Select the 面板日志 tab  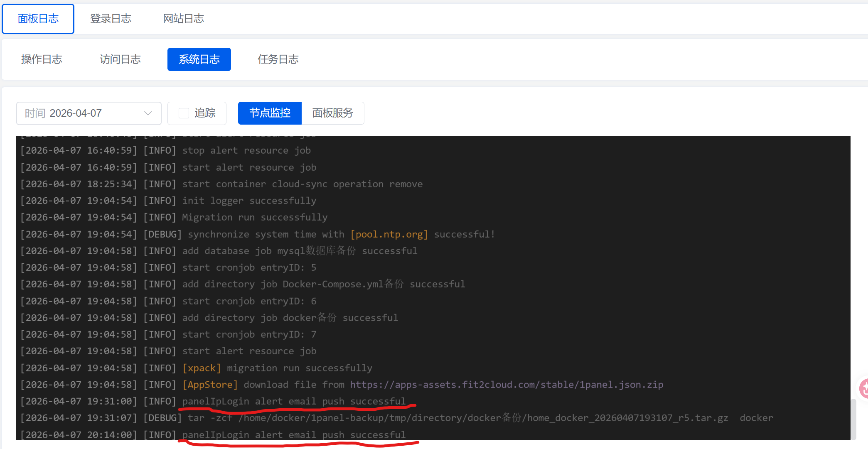coord(38,19)
